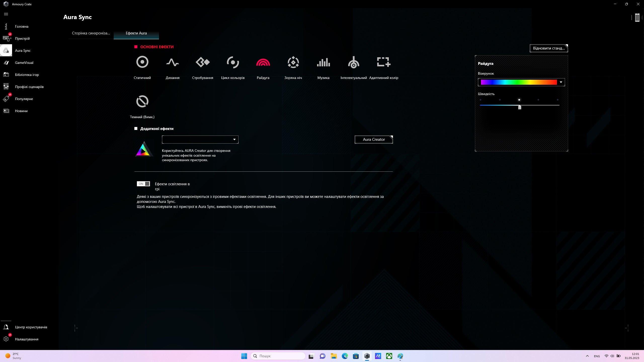Open the additional effects dropdown list

tap(200, 140)
